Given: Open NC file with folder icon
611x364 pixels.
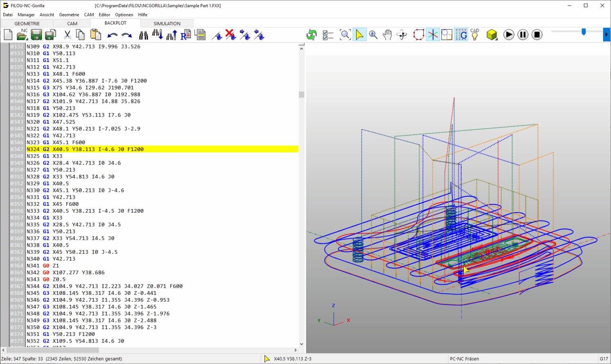Looking at the screenshot, I should [x=22, y=35].
